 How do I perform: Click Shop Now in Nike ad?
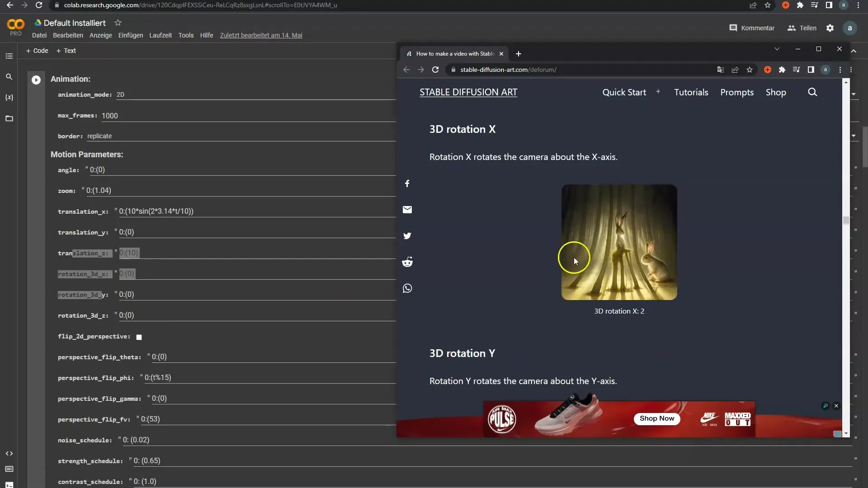657,418
